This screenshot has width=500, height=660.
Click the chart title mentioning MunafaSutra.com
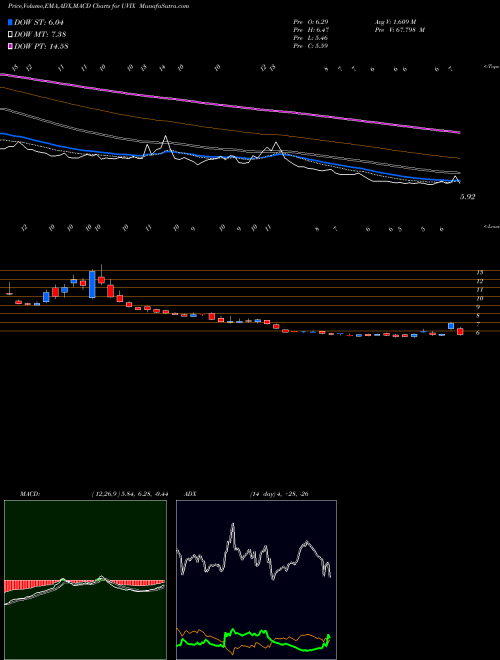click(x=98, y=6)
